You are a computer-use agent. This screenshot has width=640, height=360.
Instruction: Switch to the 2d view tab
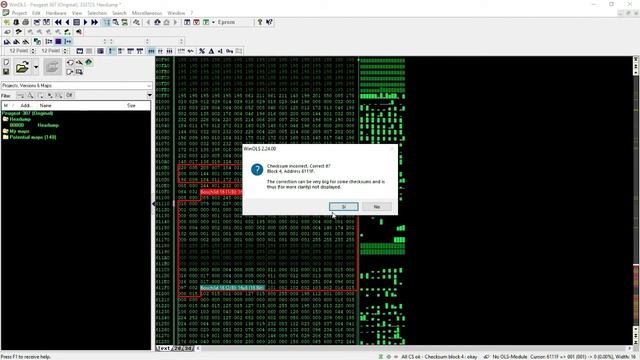(x=178, y=348)
